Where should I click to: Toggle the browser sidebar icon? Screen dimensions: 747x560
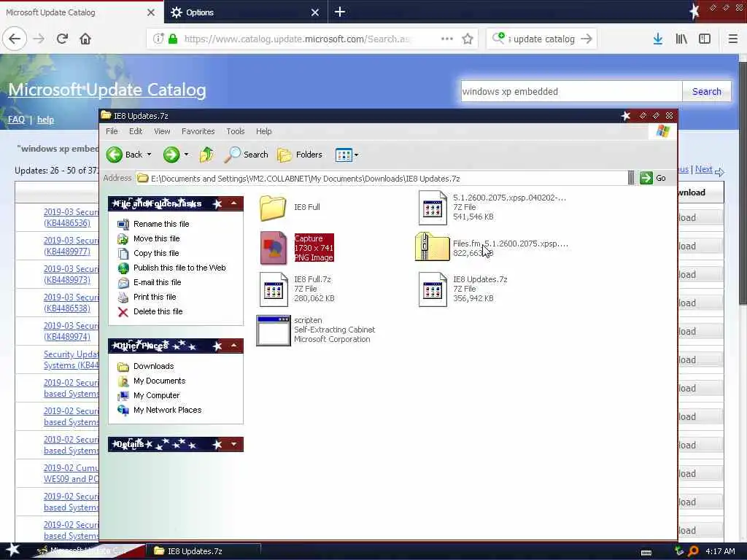tap(705, 39)
